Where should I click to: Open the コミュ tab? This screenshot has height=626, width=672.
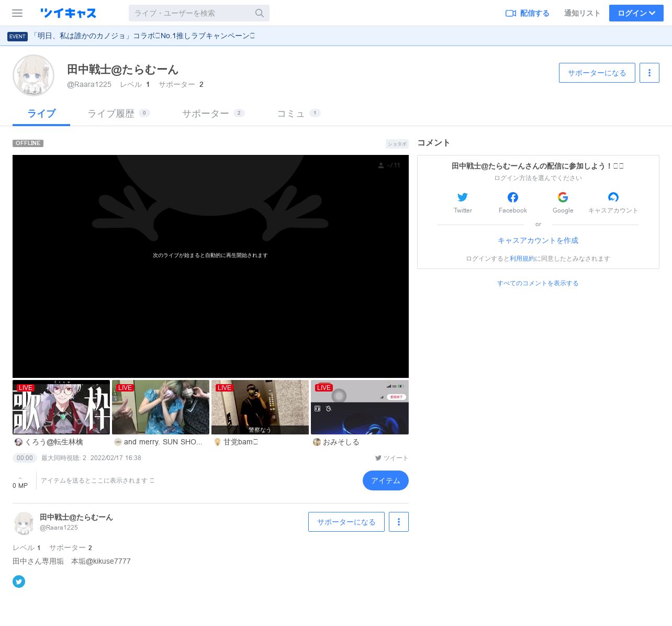click(x=290, y=114)
